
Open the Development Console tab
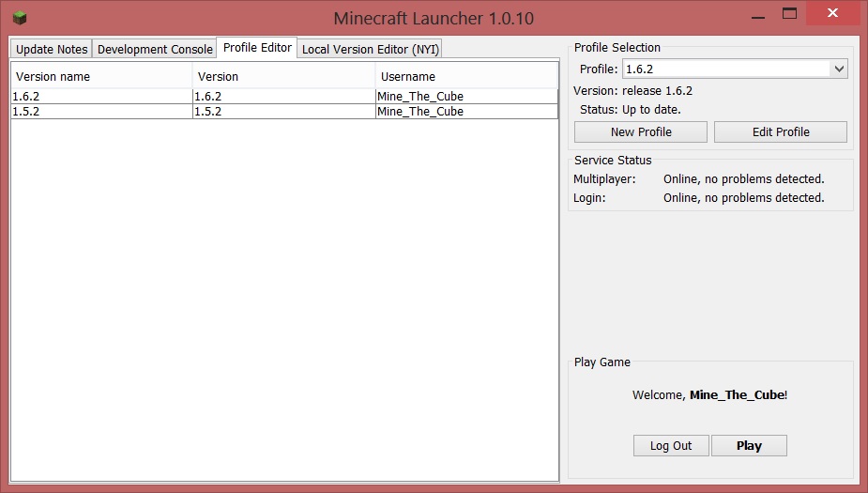pos(155,49)
